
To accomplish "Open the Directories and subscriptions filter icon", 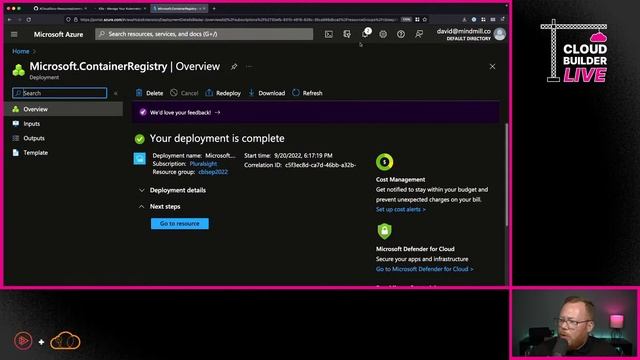I will pos(347,34).
